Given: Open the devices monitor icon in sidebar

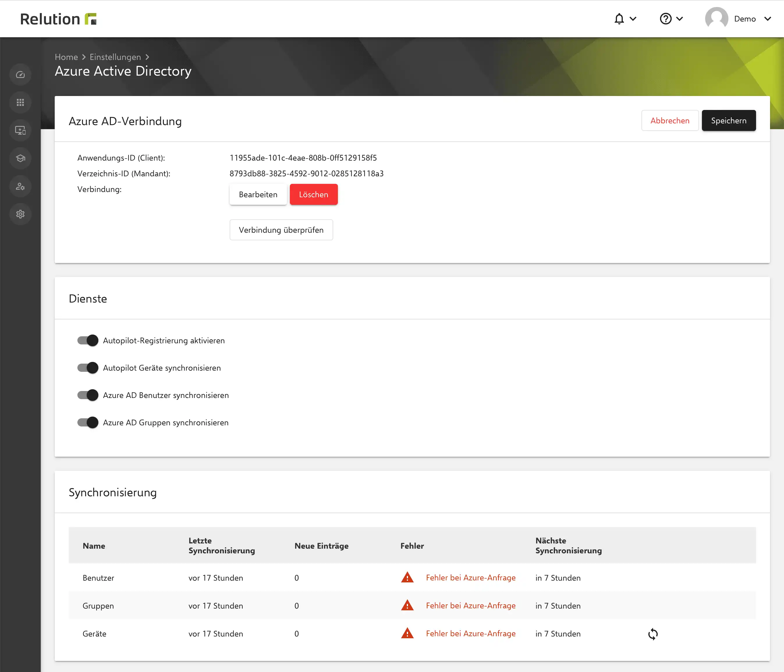Looking at the screenshot, I should coord(20,130).
